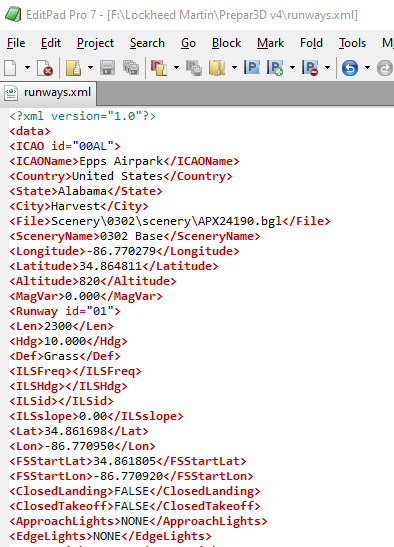Viewport: 394px width, 547px height.
Task: Click the Add to Project icon with plus
Action: [x=275, y=68]
